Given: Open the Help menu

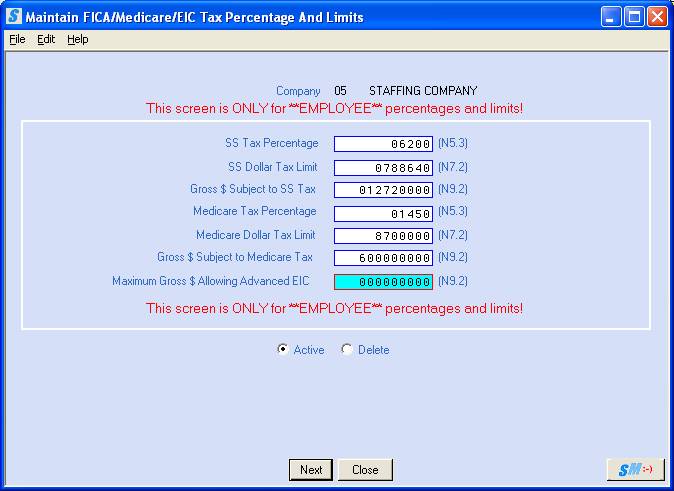Looking at the screenshot, I should point(78,39).
